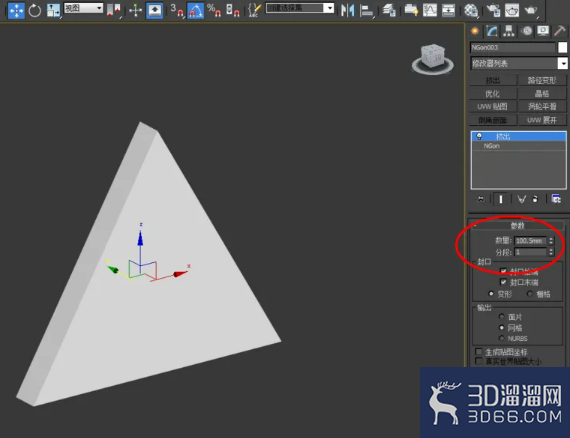Click Remove Modifier from stack icon

coord(535,199)
